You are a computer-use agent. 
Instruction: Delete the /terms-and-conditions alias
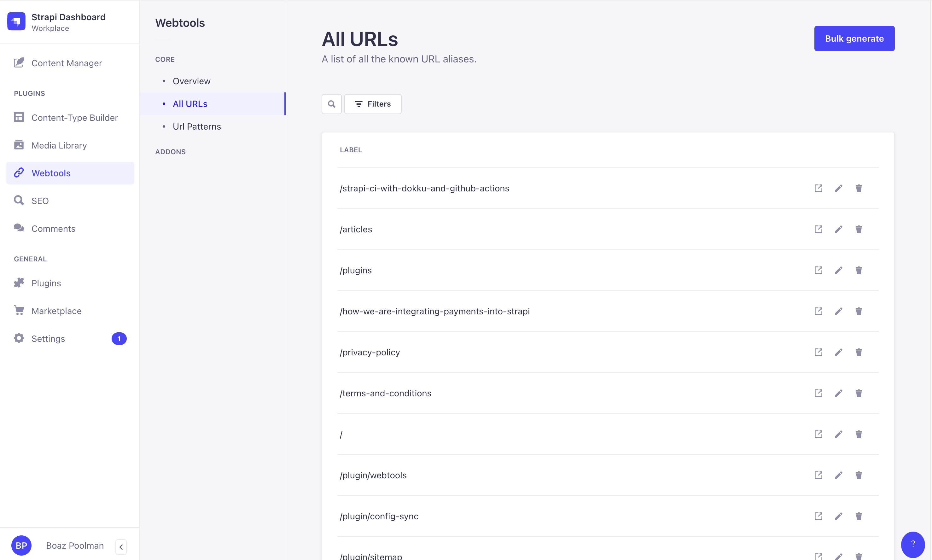(x=859, y=393)
